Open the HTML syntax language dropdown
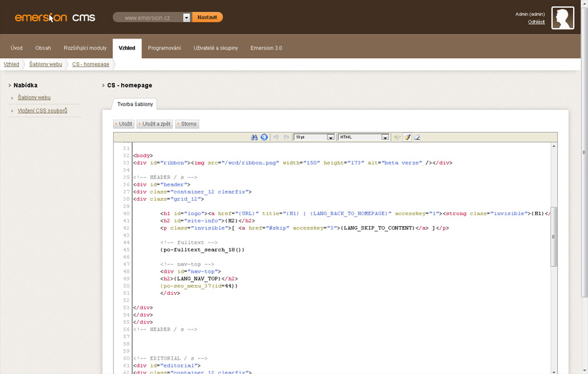 click(x=385, y=137)
